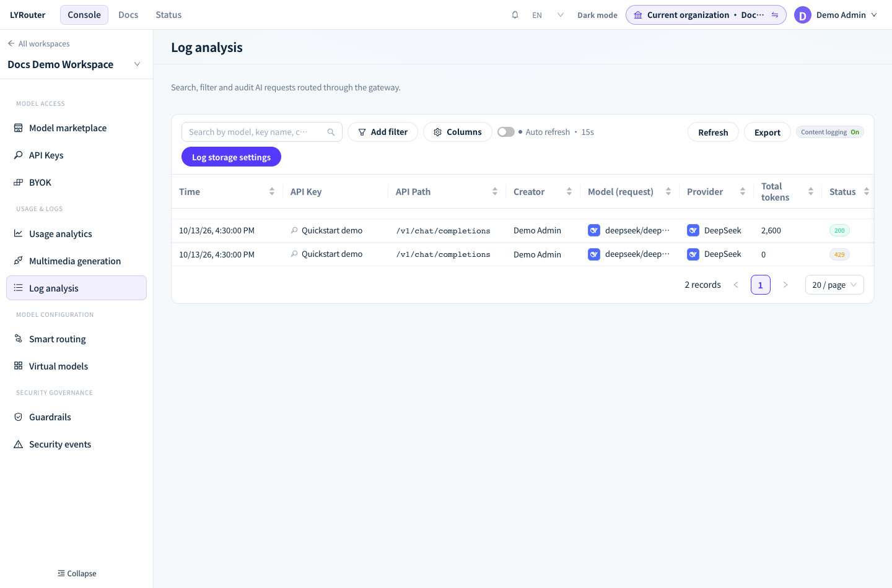The image size is (892, 588).
Task: Sort by the Creator column arrows
Action: click(x=569, y=192)
